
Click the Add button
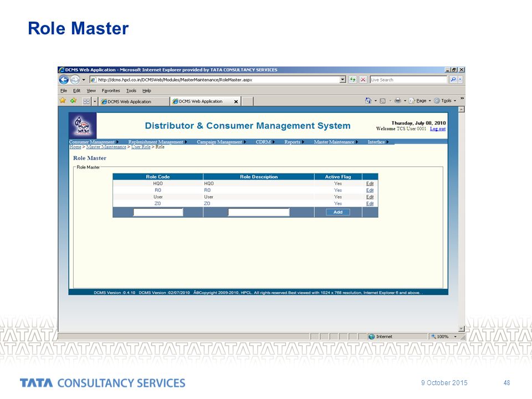338,212
